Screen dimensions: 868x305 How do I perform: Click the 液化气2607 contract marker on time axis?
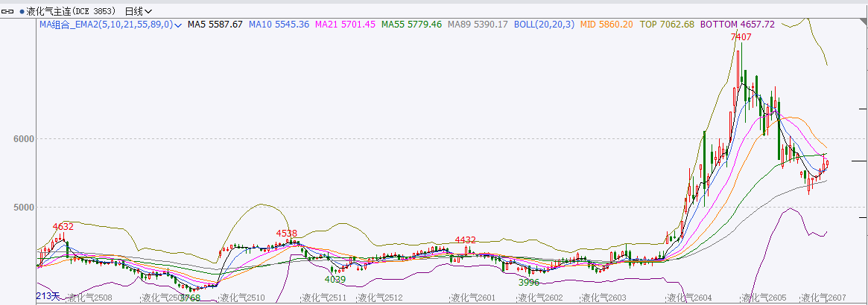pos(825,298)
